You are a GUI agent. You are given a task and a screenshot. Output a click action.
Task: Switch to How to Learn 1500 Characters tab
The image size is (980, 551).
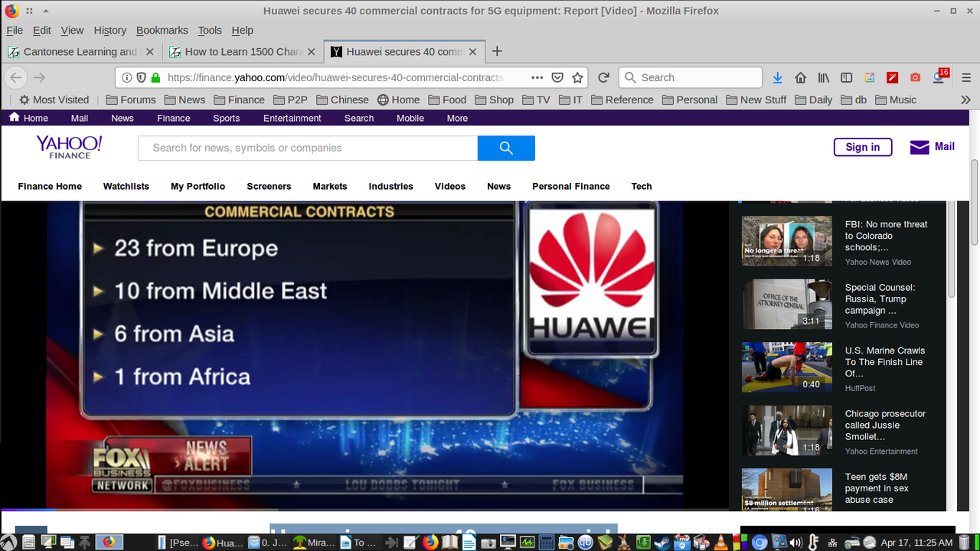click(242, 51)
